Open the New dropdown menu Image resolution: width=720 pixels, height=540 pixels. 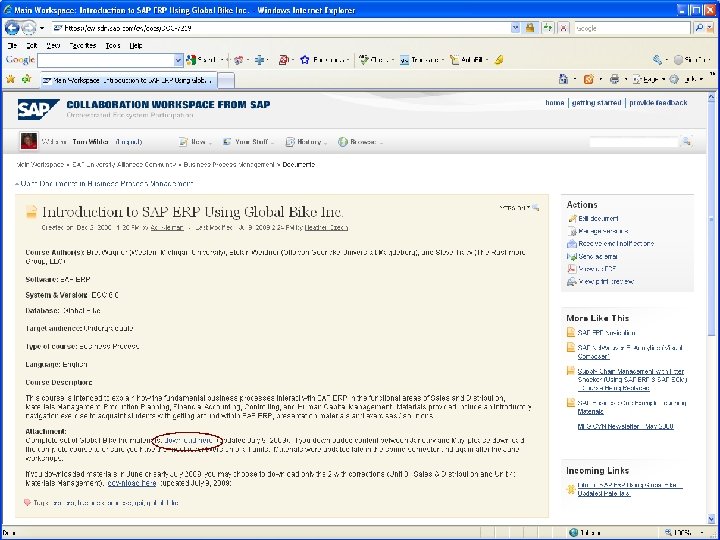tap(196, 142)
